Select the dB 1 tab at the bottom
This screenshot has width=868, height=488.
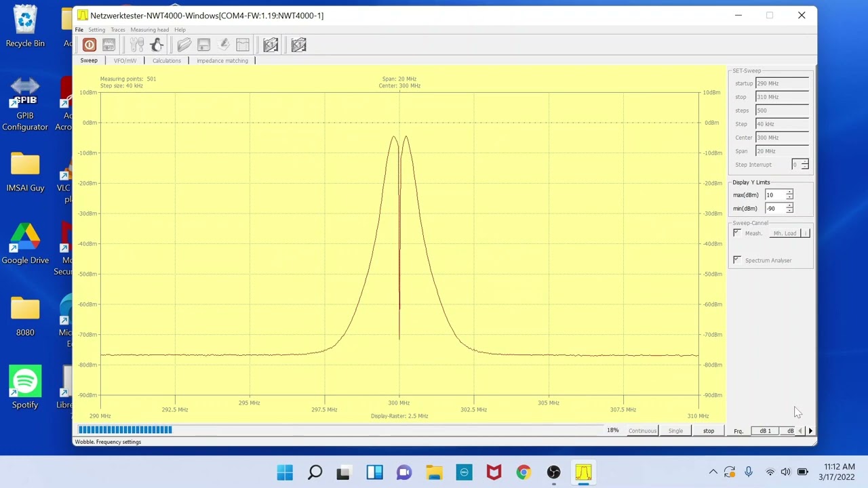click(765, 431)
